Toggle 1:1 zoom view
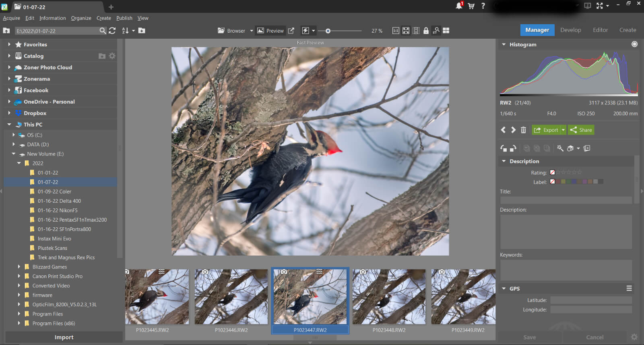Viewport: 644px width, 345px height. (396, 31)
